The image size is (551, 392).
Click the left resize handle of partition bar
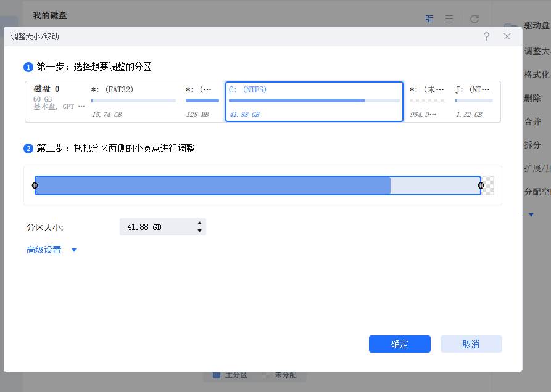(x=35, y=186)
